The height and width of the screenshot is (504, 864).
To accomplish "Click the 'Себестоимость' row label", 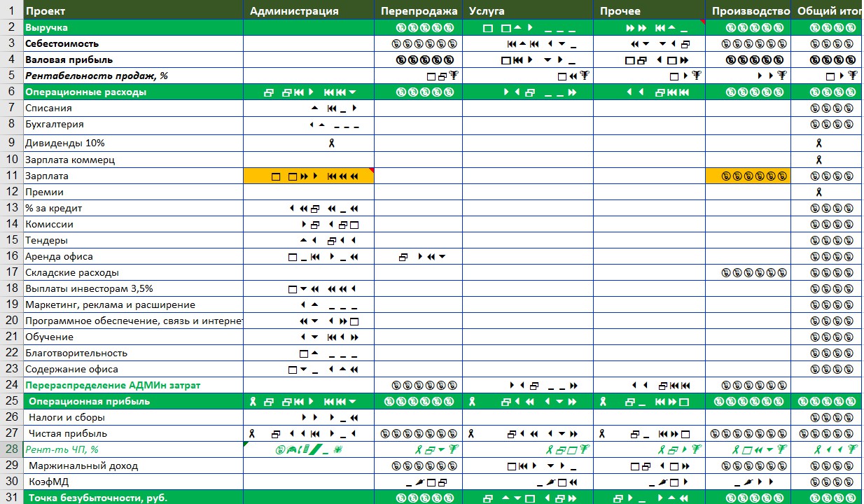I will point(133,43).
